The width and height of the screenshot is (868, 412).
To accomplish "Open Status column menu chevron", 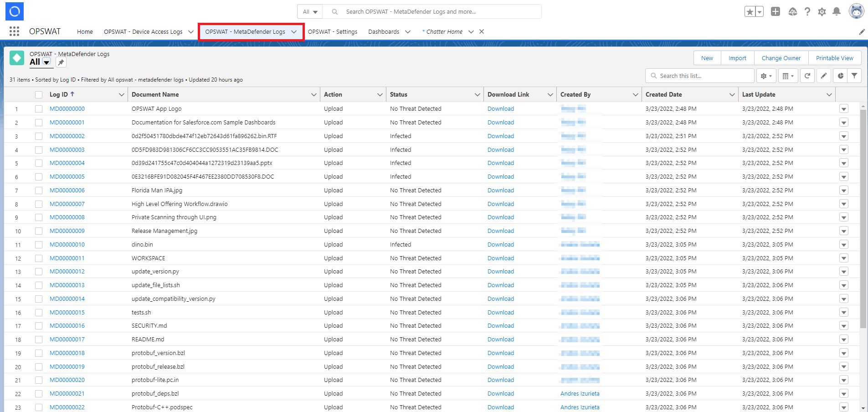I will pos(477,95).
